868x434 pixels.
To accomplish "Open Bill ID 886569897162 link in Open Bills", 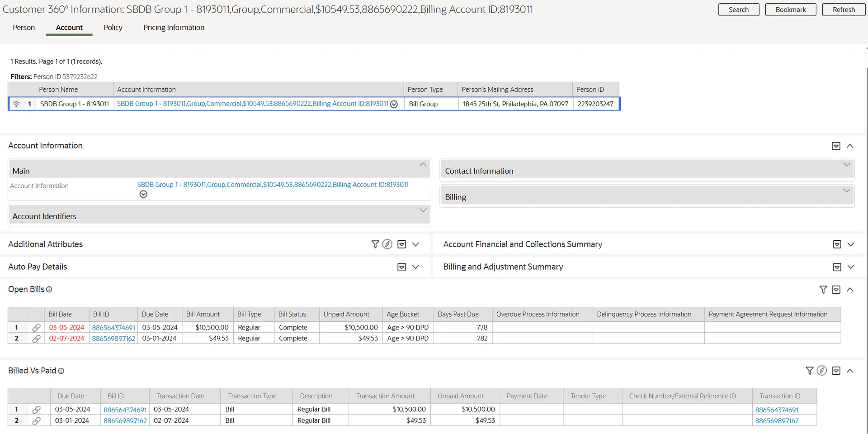I will [x=113, y=339].
